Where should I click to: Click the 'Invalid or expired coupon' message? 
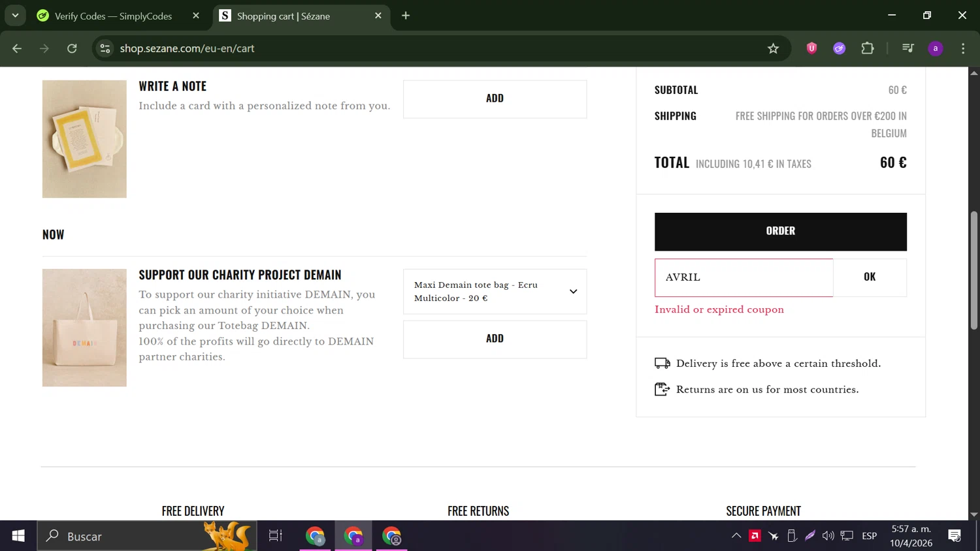(719, 309)
